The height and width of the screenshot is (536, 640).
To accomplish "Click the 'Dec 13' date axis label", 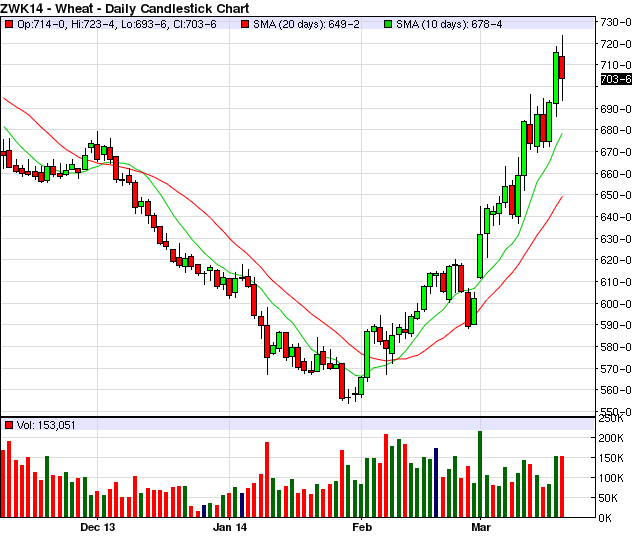I will (98, 527).
